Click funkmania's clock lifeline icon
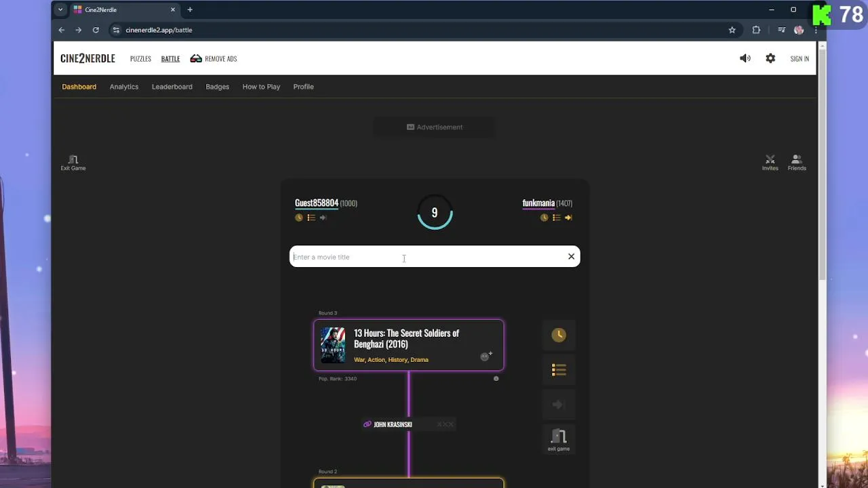Image resolution: width=868 pixels, height=488 pixels. click(544, 218)
